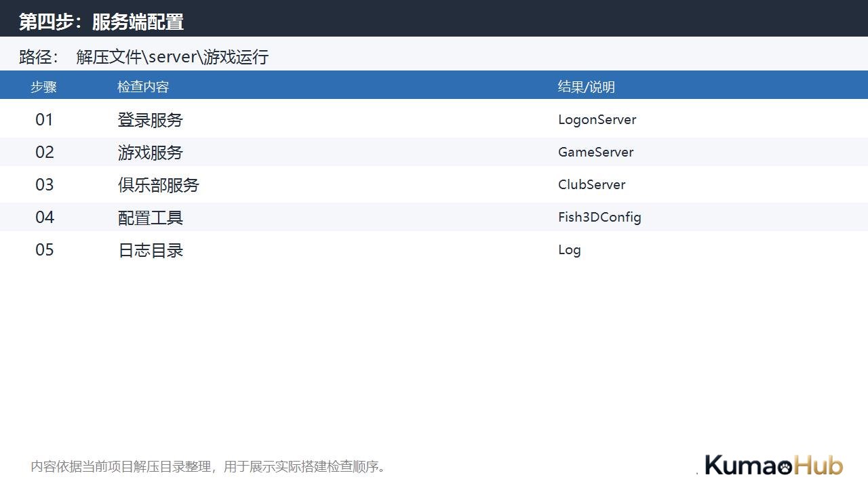868x488 pixels.
Task: Select step number 01
Action: tap(44, 120)
